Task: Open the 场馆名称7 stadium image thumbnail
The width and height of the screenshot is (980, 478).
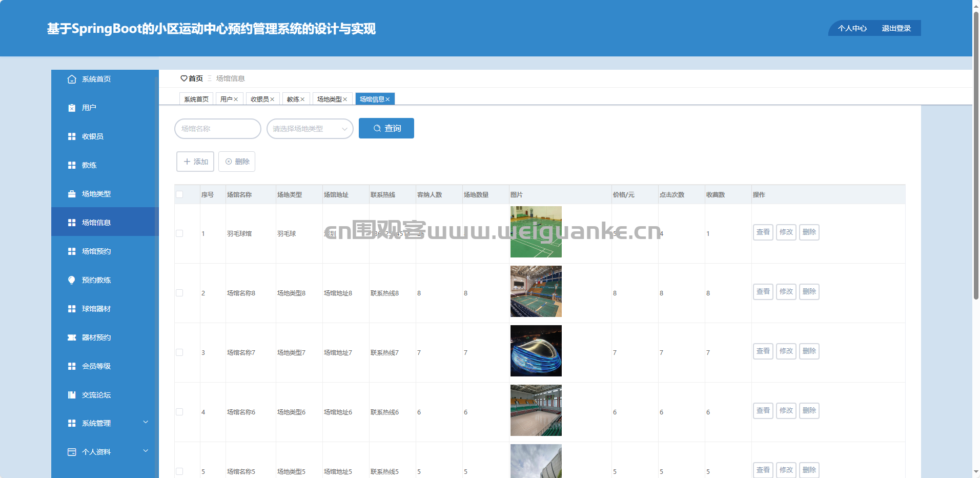Action: [536, 351]
